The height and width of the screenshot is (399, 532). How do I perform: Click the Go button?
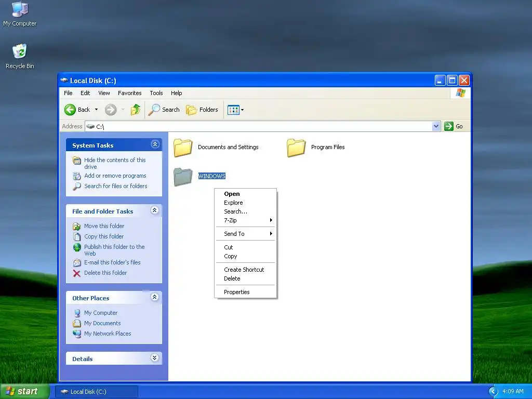[x=454, y=126]
